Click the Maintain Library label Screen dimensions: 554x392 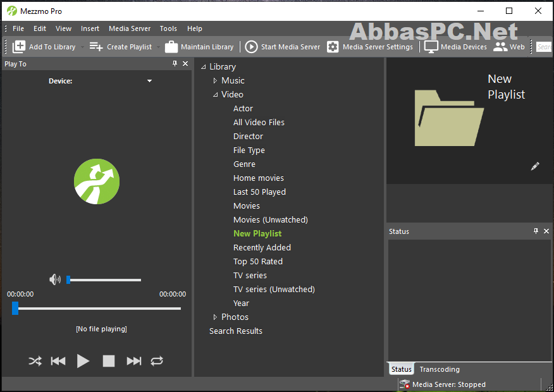pos(207,47)
